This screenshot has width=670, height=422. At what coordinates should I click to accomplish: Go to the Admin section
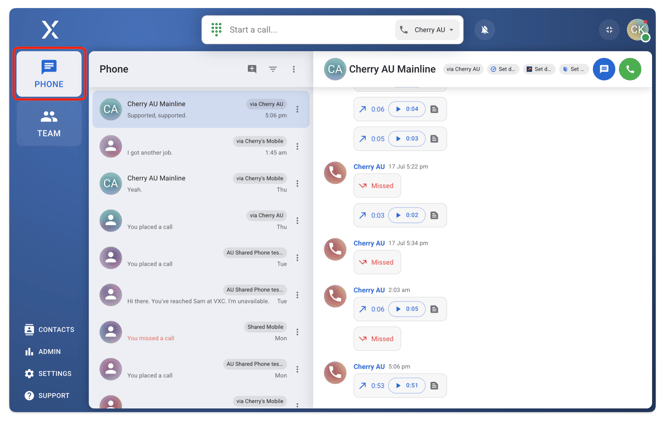(43, 352)
